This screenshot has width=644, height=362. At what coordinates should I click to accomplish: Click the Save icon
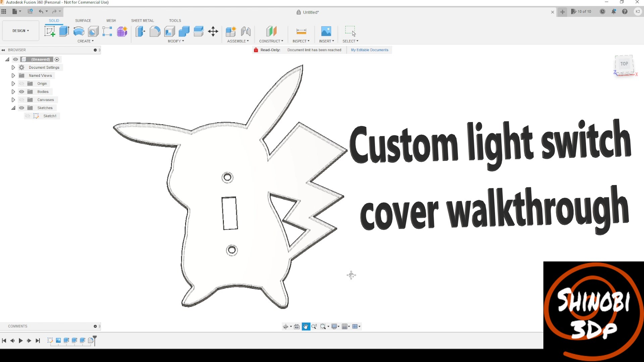[x=30, y=11]
